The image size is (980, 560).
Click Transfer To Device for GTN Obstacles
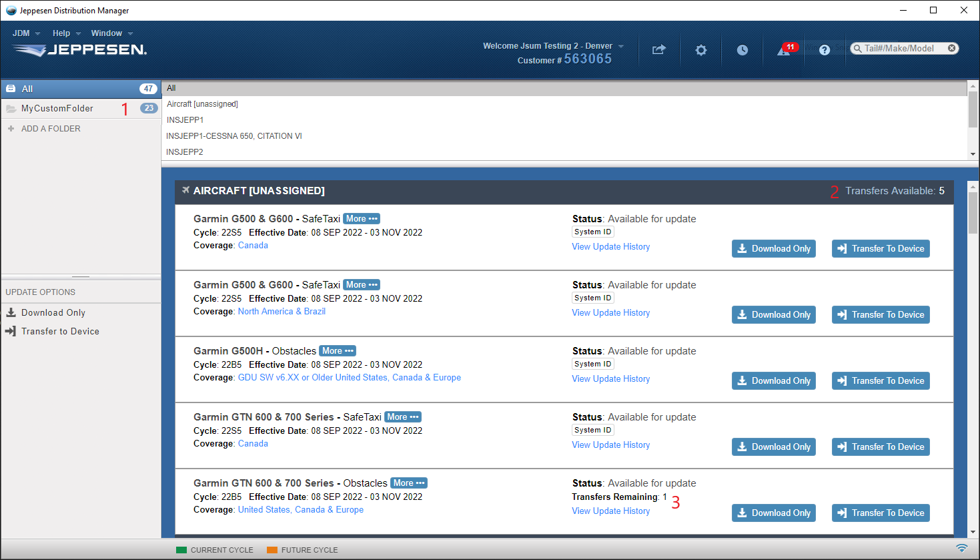[880, 513]
